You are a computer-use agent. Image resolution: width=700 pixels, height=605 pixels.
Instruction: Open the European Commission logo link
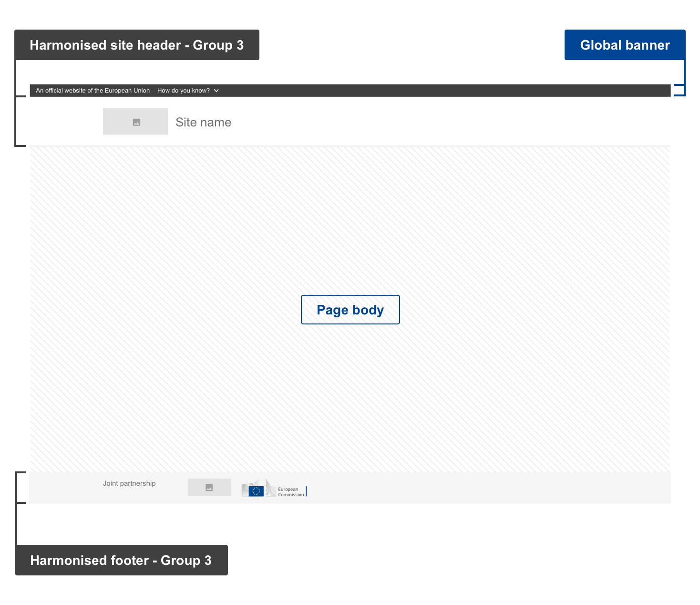pos(274,488)
